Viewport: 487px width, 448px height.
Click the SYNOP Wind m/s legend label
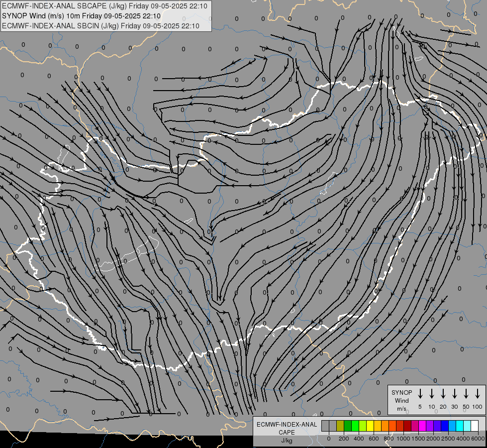pyautogui.click(x=401, y=400)
